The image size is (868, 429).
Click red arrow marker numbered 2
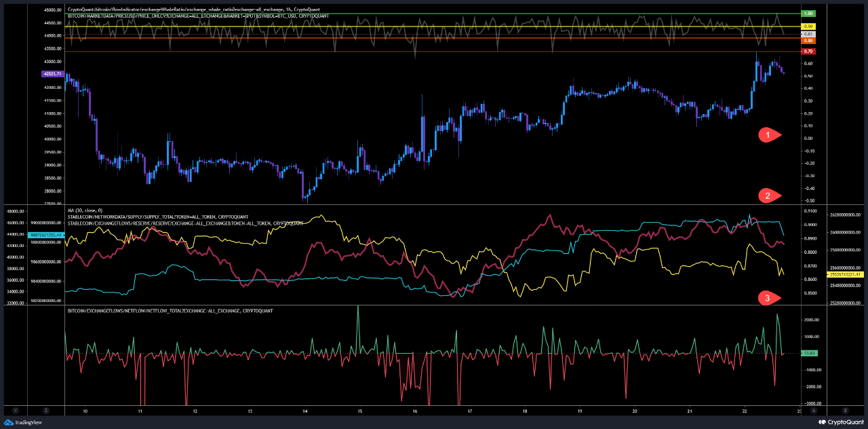(x=769, y=196)
